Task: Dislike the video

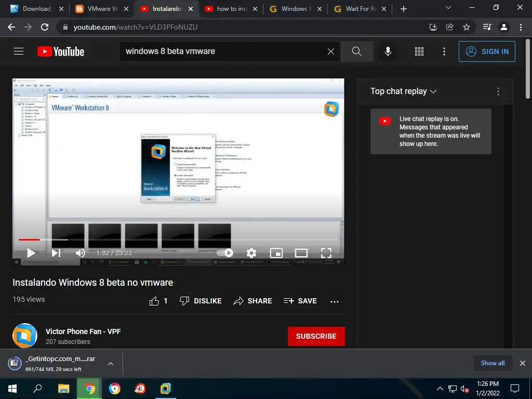Action: pyautogui.click(x=201, y=301)
